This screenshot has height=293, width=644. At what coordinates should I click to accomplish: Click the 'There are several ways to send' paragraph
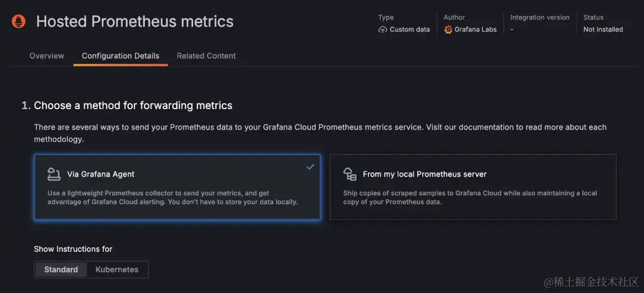[x=320, y=133]
